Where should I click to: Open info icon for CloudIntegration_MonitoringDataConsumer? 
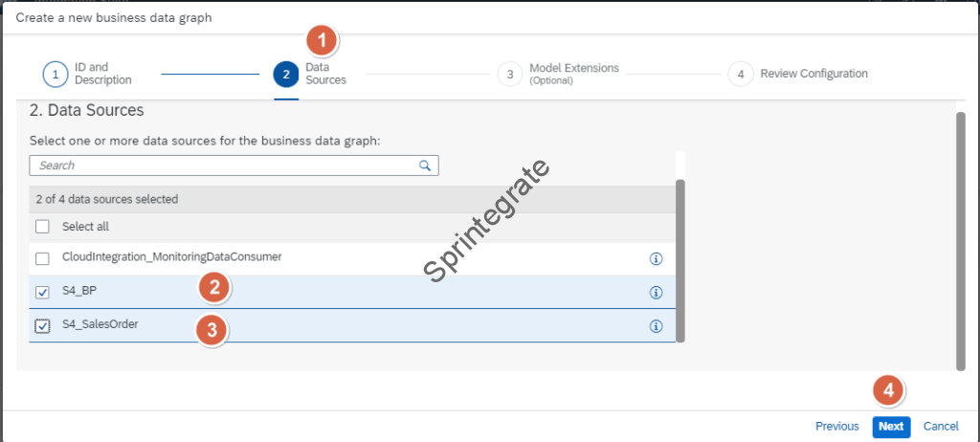coord(657,259)
